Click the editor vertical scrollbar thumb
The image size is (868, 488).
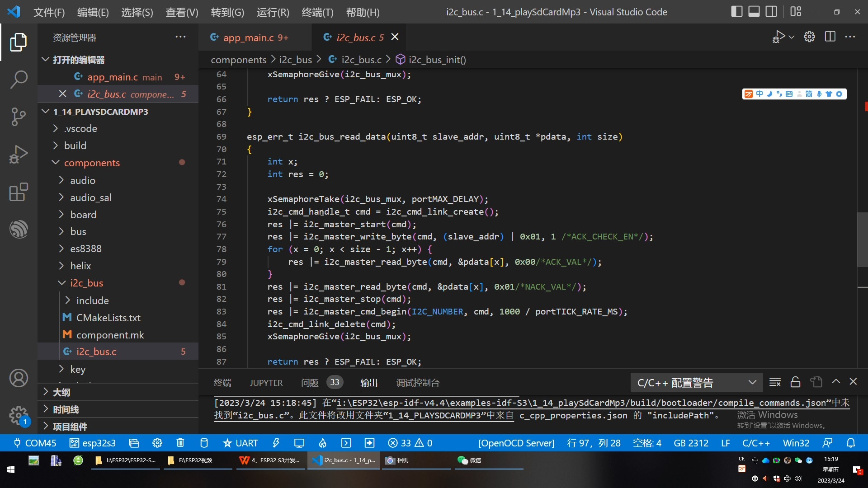862,239
